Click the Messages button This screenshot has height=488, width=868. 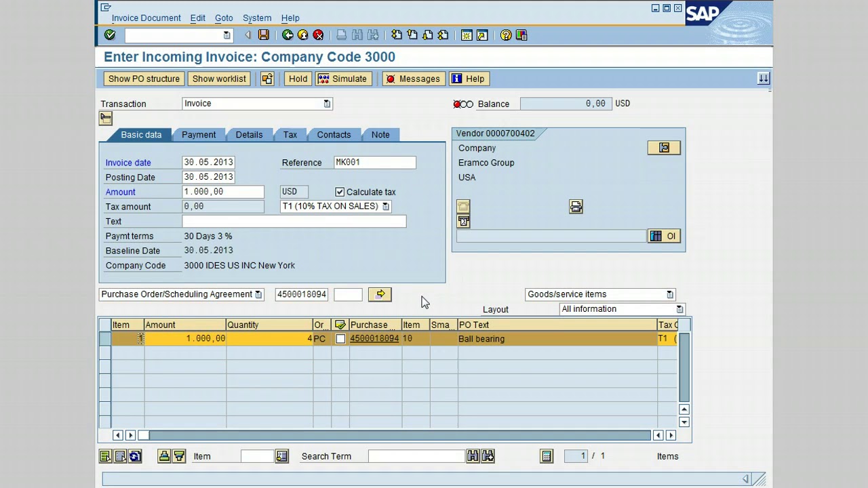point(412,79)
